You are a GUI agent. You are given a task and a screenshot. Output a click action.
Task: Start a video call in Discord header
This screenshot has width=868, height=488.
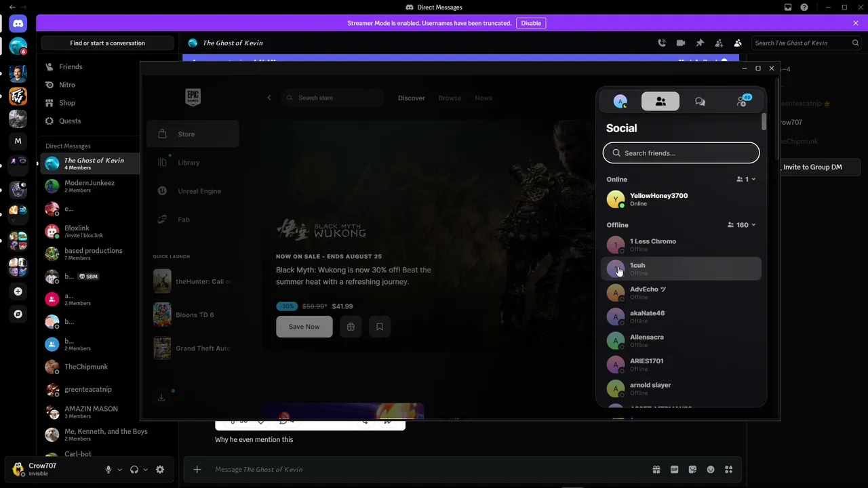[681, 43]
